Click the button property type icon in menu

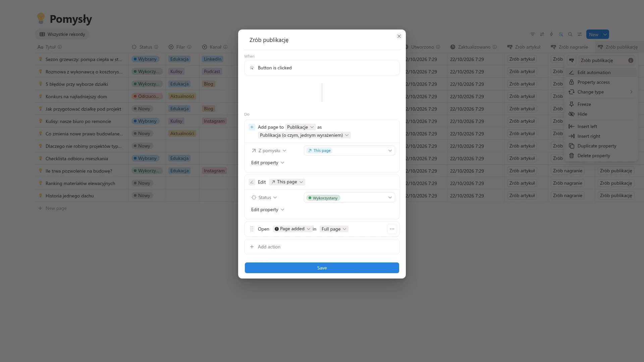coord(572,60)
